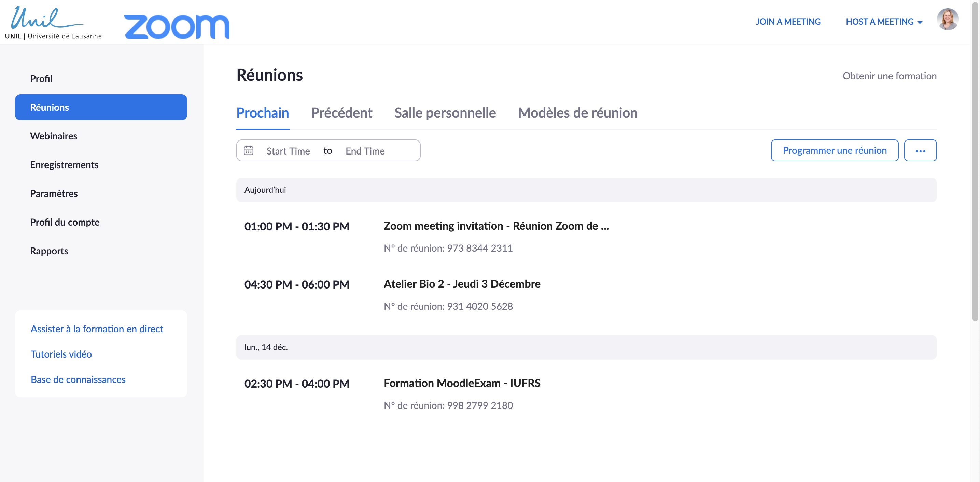Image resolution: width=980 pixels, height=482 pixels.
Task: Click the Zoom logo
Action: click(177, 26)
